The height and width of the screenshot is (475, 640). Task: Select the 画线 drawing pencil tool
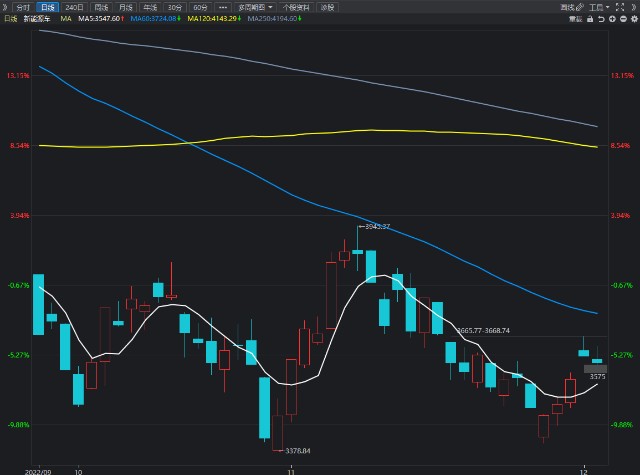(572, 7)
